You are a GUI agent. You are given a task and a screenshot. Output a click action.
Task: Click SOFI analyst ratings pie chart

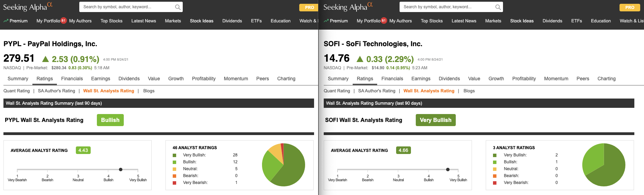(604, 165)
